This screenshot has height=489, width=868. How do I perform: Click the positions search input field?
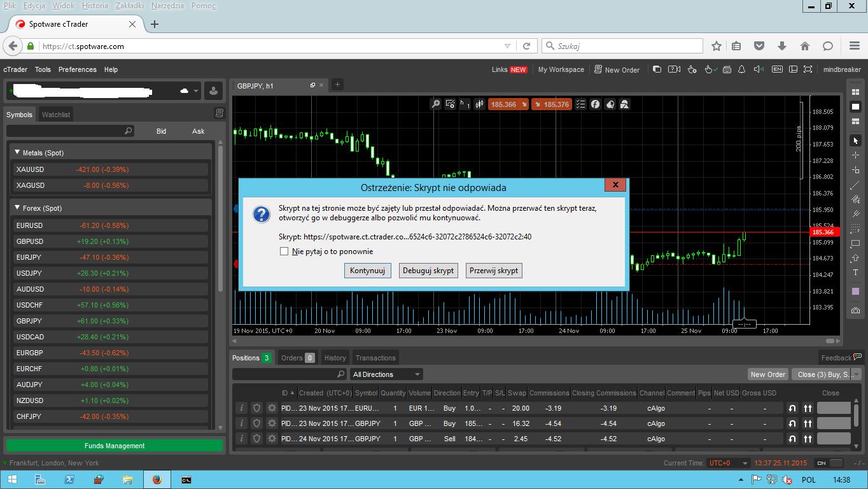[290, 374]
